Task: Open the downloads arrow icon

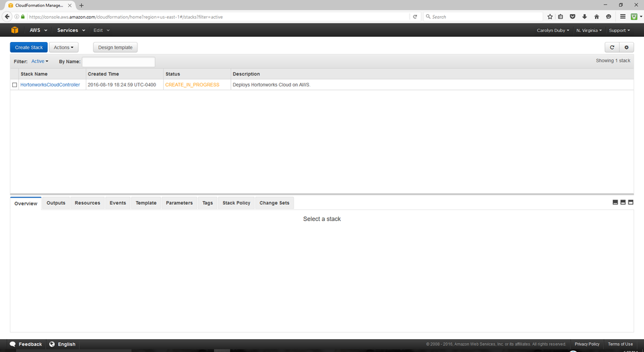Action: click(585, 17)
